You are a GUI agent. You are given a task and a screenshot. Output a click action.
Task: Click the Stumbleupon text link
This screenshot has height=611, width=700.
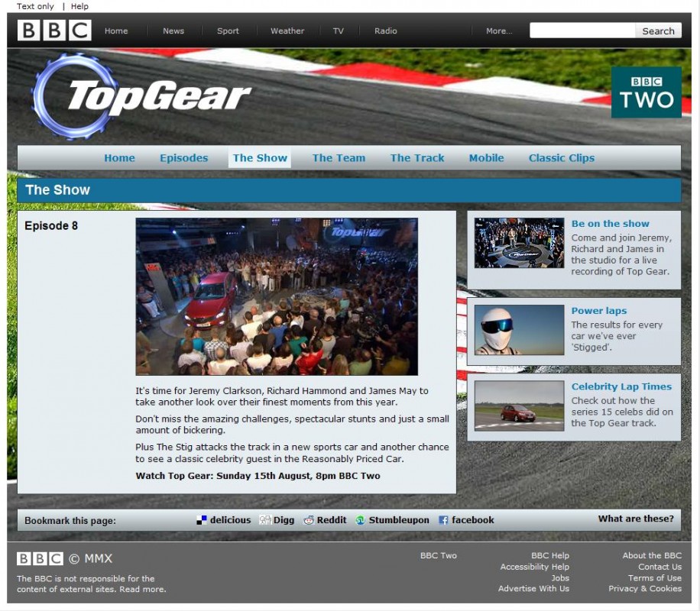399,520
